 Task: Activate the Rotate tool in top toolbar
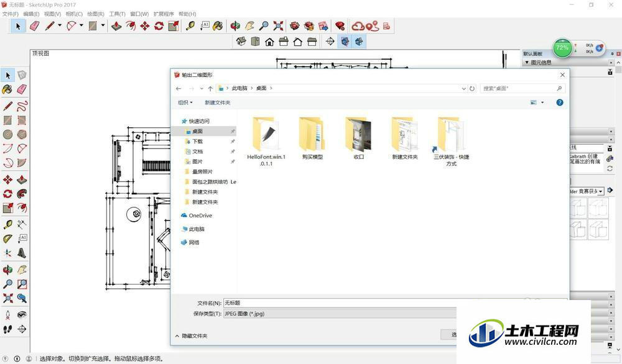tap(159, 26)
